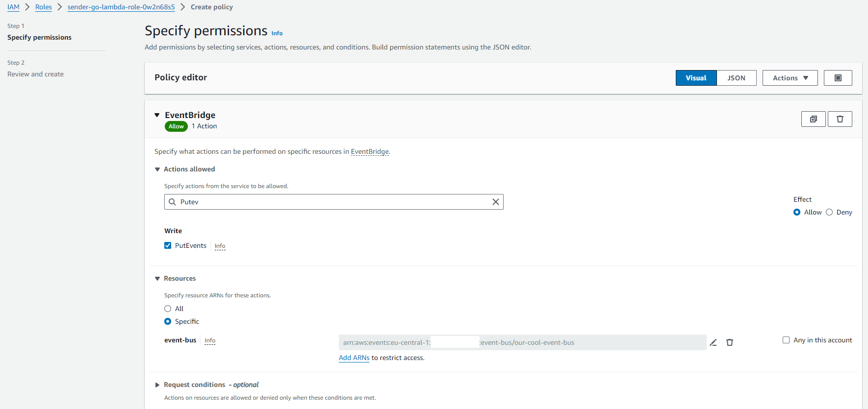868x409 pixels.
Task: Select the Deny effect radio button
Action: pyautogui.click(x=829, y=212)
